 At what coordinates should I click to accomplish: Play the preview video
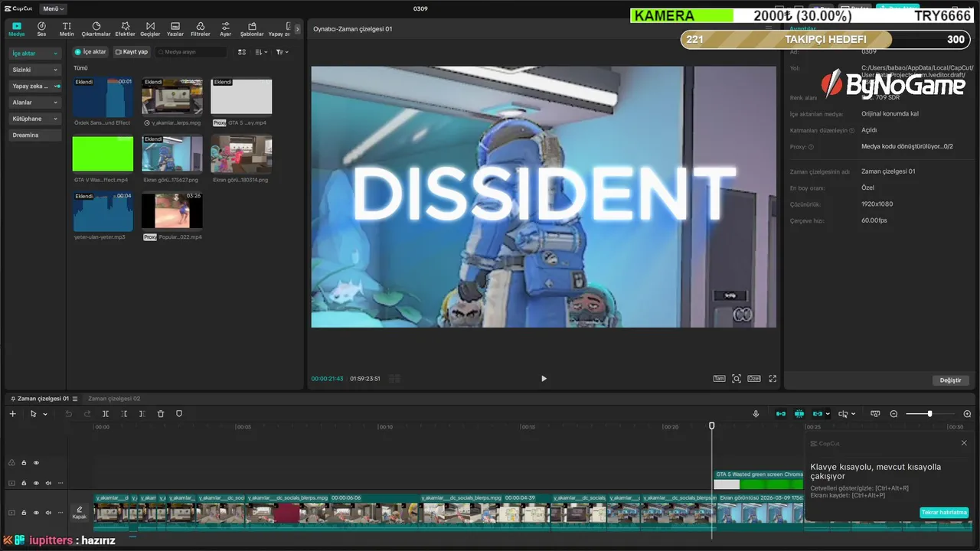pyautogui.click(x=544, y=379)
